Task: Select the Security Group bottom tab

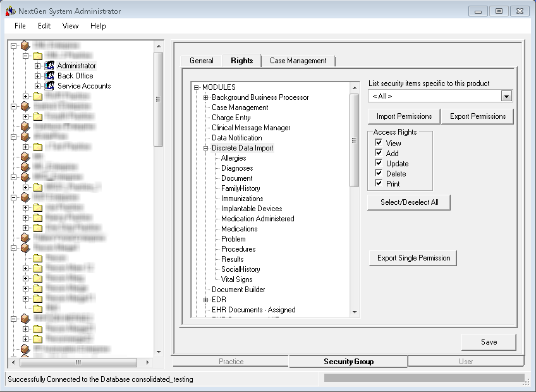Action: pos(348,362)
